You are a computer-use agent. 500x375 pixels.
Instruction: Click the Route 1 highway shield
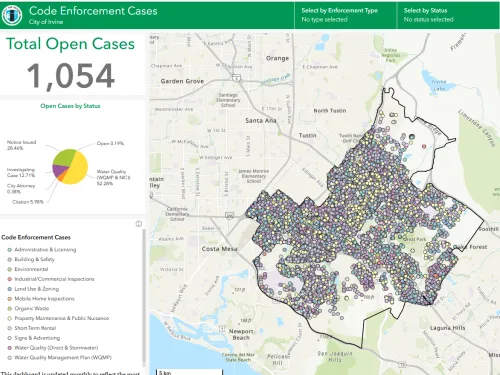pyautogui.click(x=222, y=329)
